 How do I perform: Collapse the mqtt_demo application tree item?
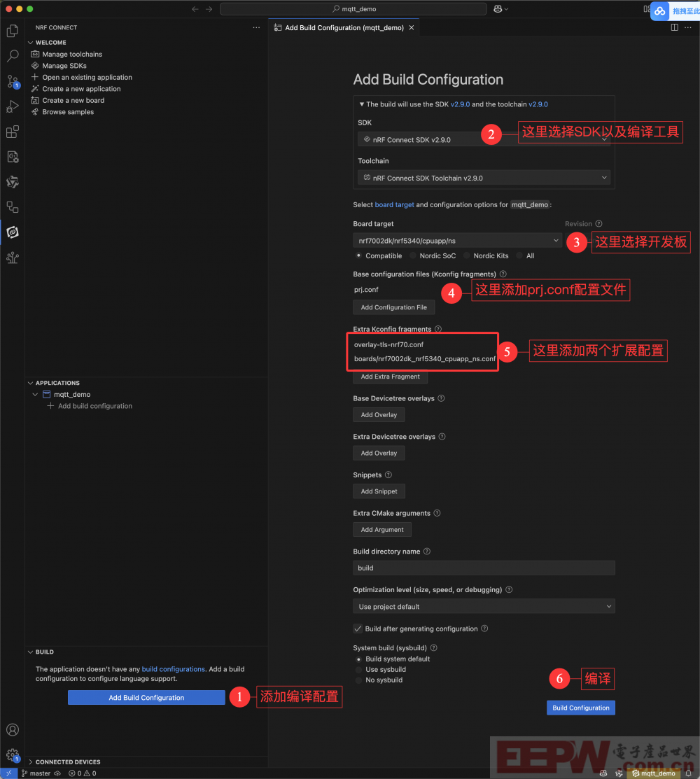pos(35,395)
